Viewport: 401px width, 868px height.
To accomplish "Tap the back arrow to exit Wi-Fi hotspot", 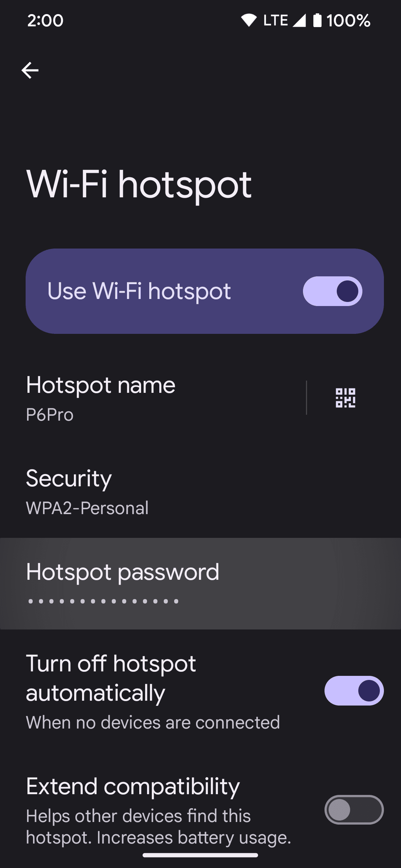I will click(x=30, y=70).
